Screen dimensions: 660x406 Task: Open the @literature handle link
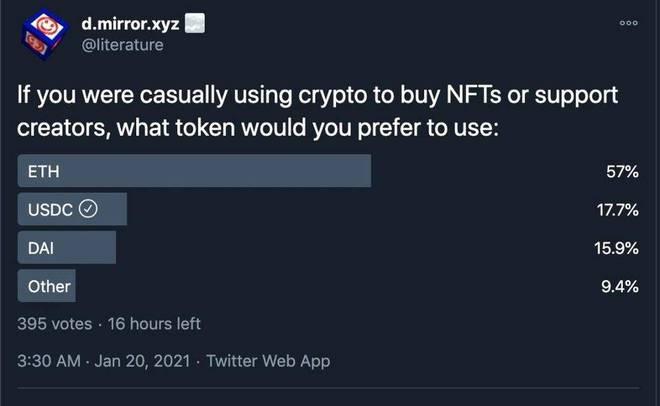(123, 45)
